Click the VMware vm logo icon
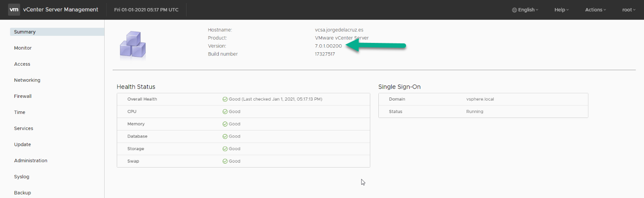644x198 pixels. tap(14, 9)
